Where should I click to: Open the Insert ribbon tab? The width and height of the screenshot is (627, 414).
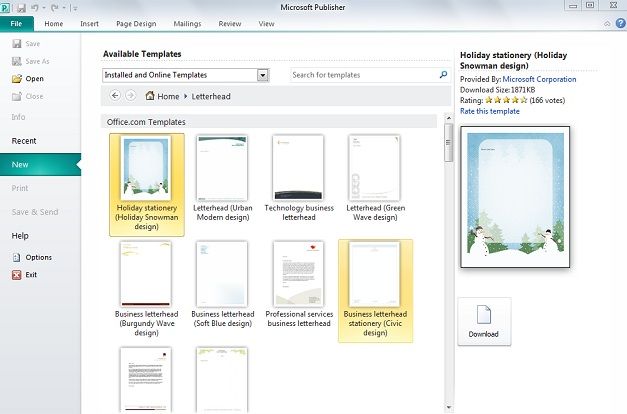[89, 24]
